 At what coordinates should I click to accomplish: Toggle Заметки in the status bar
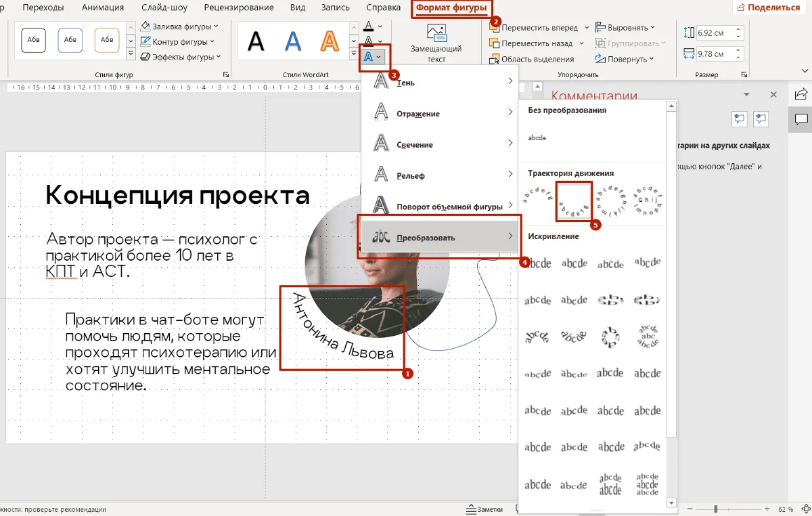[x=485, y=509]
